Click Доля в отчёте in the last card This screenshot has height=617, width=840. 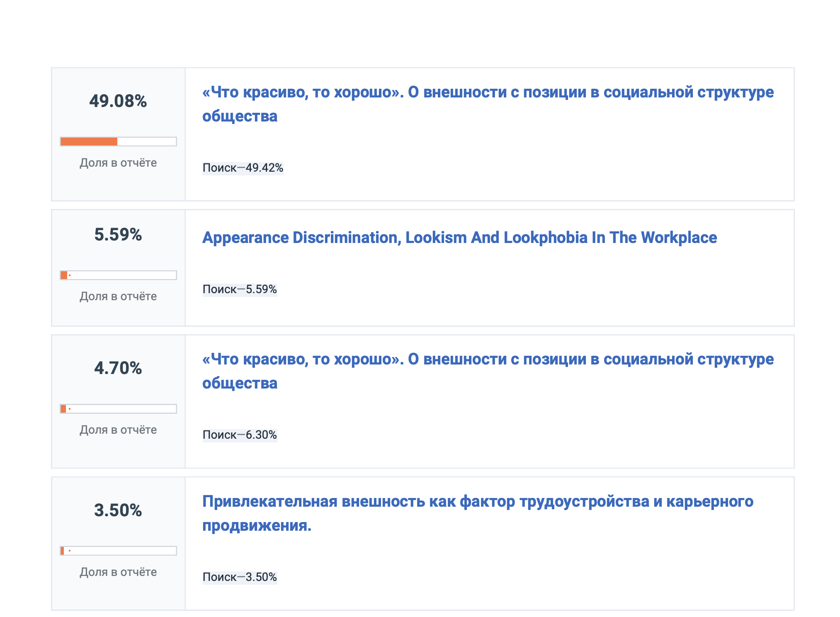click(118, 572)
